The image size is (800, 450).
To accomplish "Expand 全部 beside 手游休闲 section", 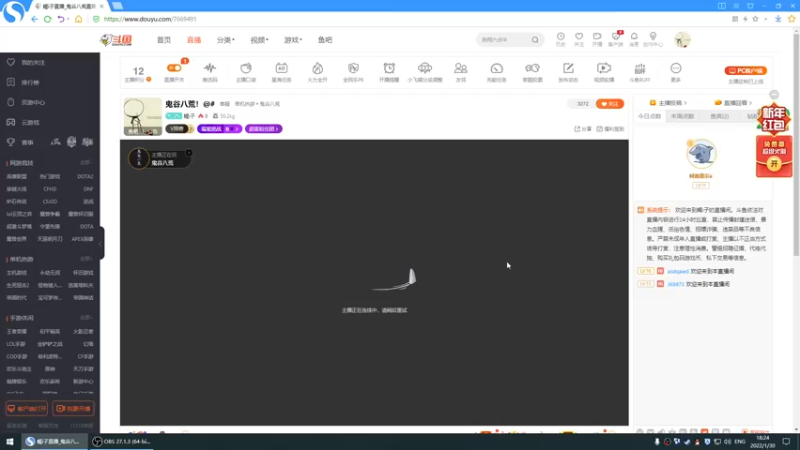I will (x=86, y=318).
